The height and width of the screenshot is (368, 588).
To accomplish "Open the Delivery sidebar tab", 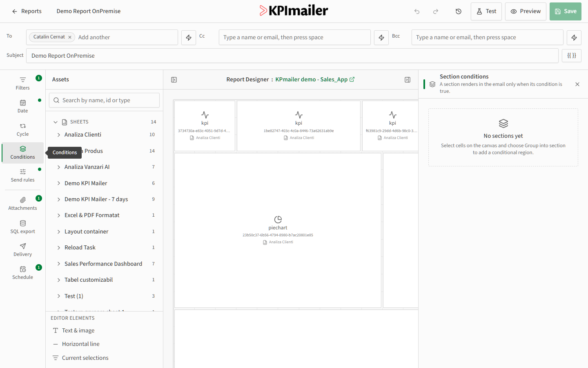I will pyautogui.click(x=23, y=250).
